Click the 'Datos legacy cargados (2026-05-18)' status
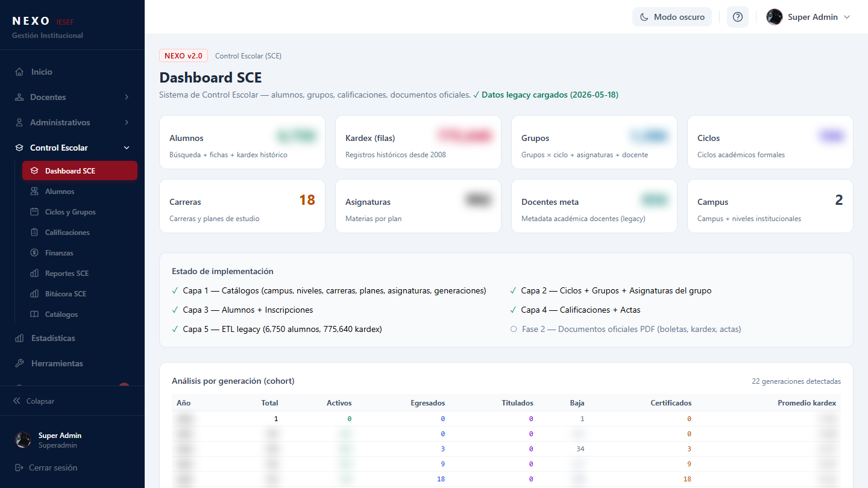 tap(546, 95)
